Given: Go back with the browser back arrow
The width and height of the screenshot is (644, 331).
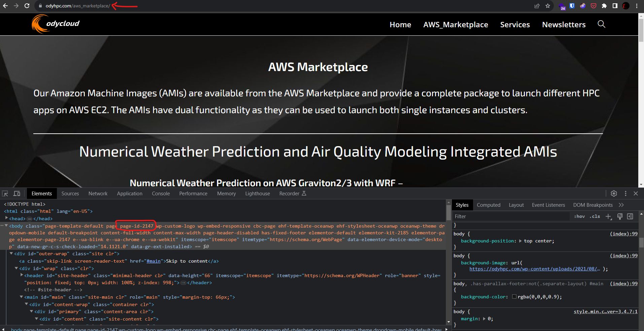Looking at the screenshot, I should pos(5,6).
